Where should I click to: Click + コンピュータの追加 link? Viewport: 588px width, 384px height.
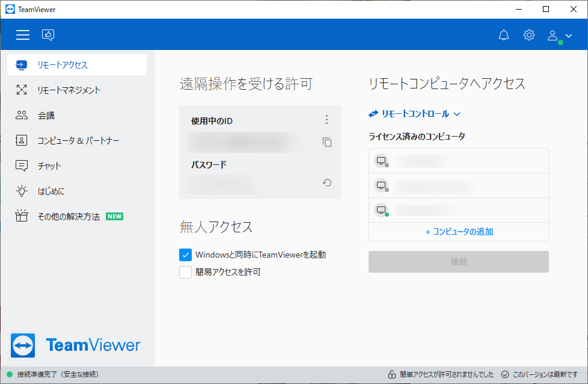click(x=459, y=232)
